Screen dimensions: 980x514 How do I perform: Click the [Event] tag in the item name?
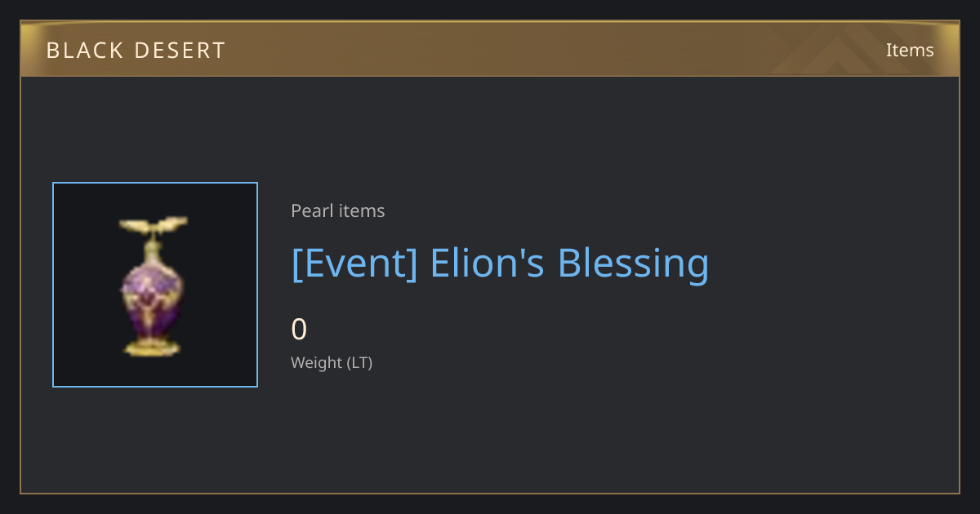point(354,264)
